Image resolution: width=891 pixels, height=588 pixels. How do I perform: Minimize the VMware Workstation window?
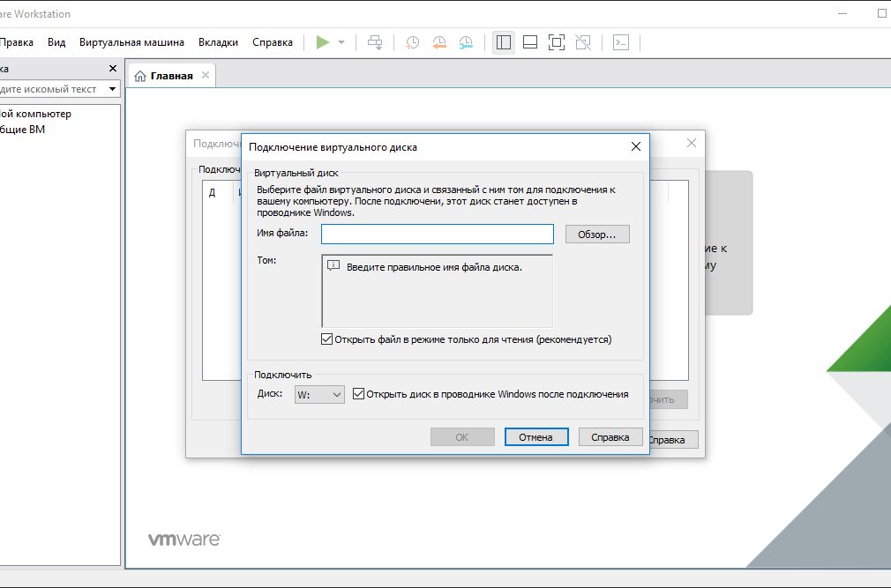coord(842,13)
